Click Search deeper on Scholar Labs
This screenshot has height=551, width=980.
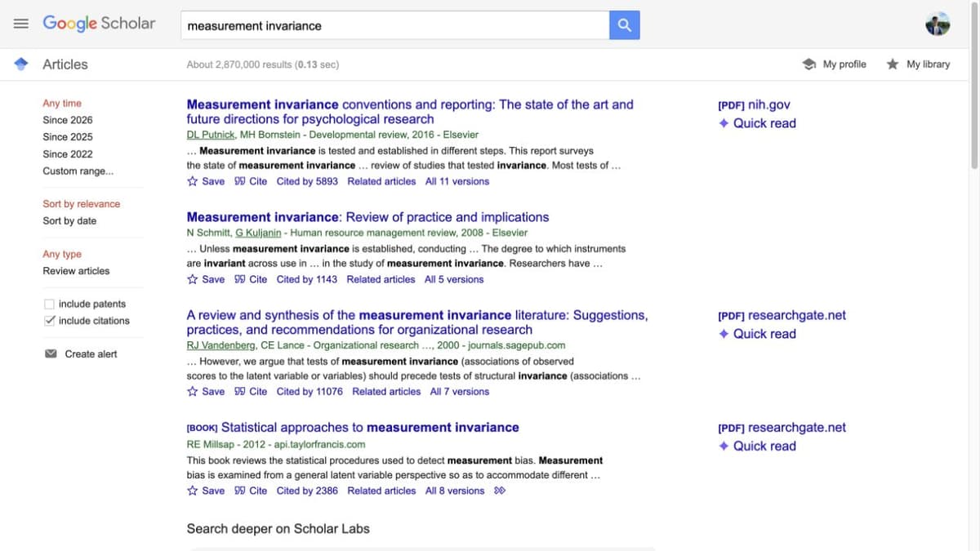(278, 529)
